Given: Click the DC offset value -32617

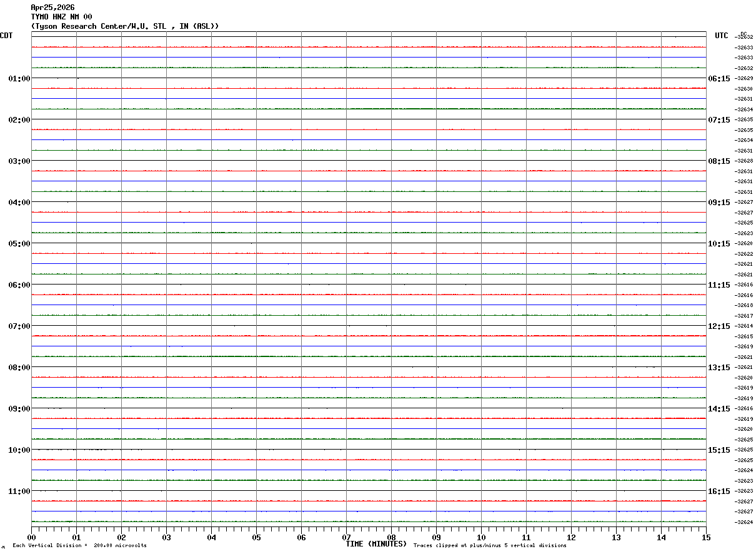Looking at the screenshot, I should pos(744,316).
